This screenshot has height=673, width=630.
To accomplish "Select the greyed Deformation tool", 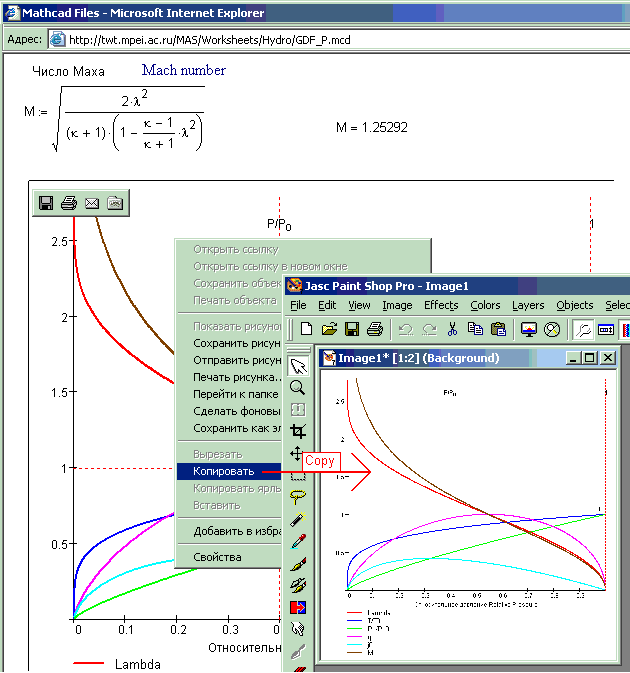I will pos(298,409).
